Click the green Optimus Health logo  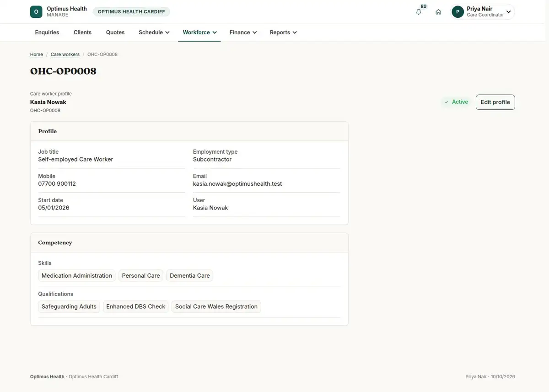click(x=36, y=12)
